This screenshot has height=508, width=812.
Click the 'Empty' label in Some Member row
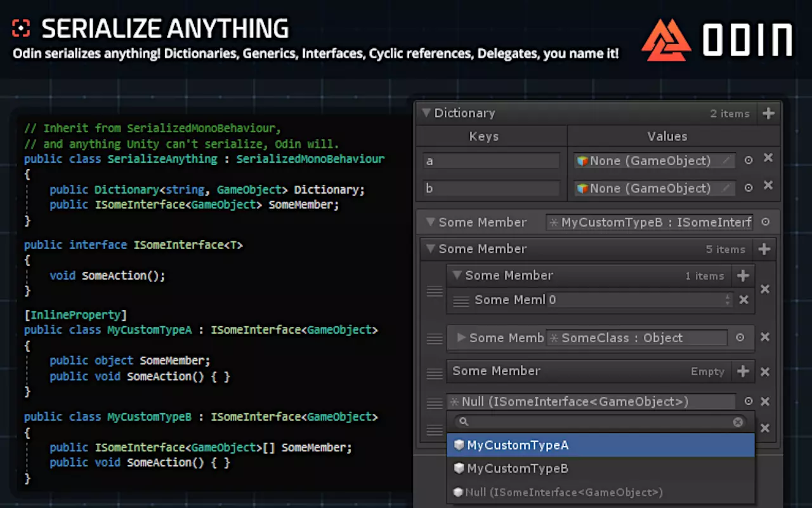point(707,372)
